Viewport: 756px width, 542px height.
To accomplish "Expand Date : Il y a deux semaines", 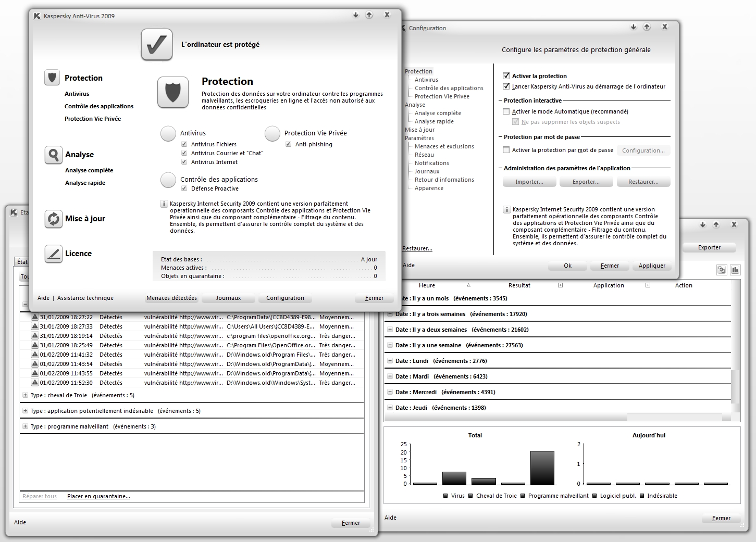I will (x=390, y=330).
